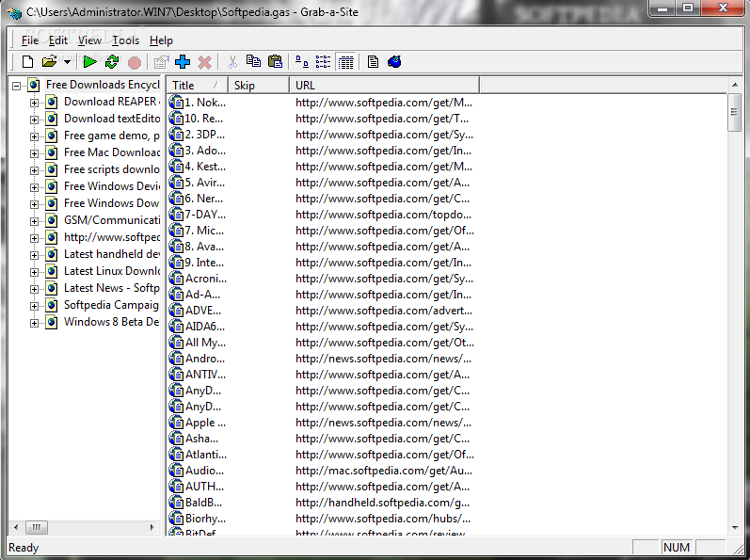Click the page icon of row 1. Nok...

click(x=177, y=103)
